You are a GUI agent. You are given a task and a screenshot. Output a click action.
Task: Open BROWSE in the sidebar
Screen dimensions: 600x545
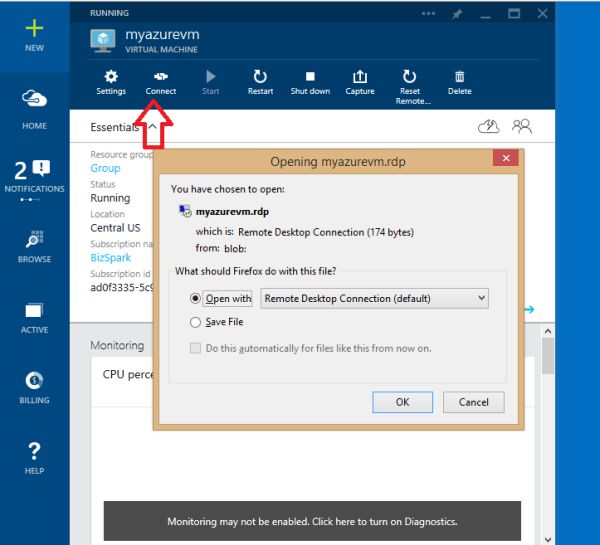pyautogui.click(x=34, y=246)
